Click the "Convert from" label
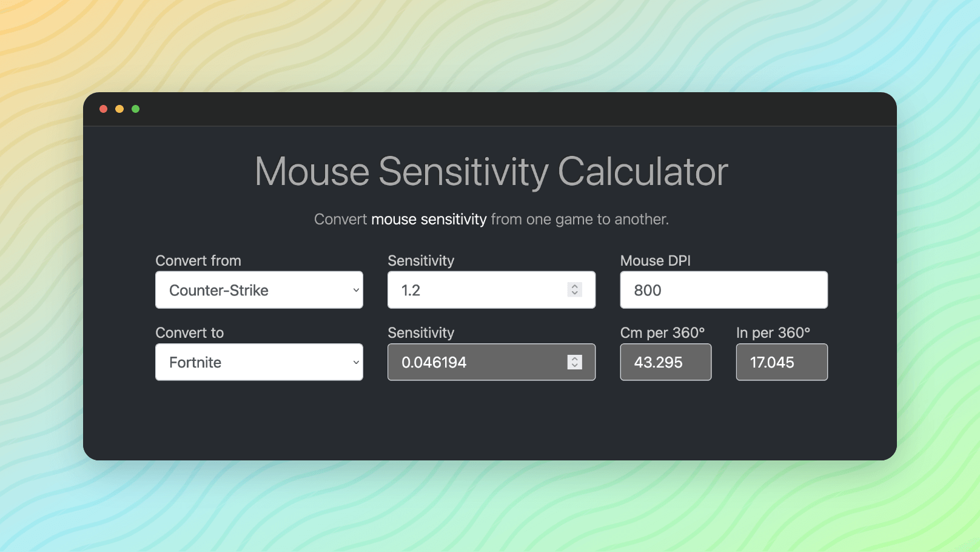 [x=198, y=261]
